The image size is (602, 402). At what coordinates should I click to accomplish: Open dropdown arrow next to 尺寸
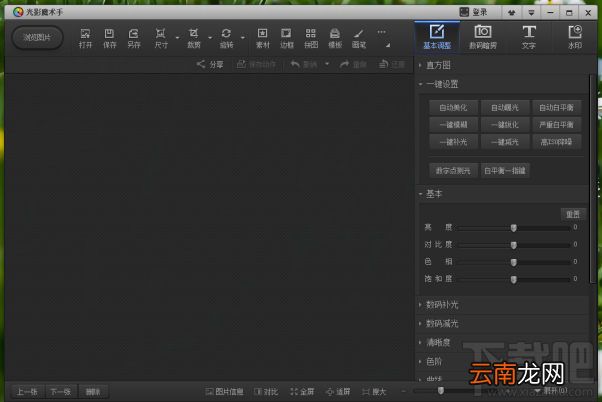coord(177,38)
